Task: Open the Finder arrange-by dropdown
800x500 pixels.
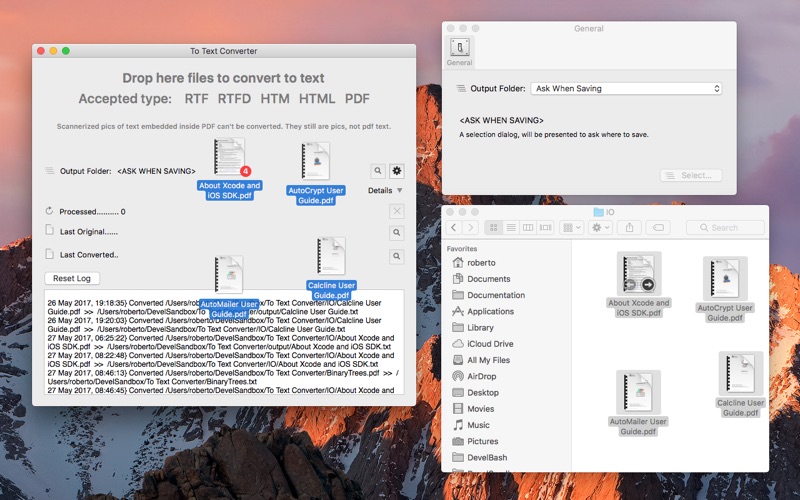Action: click(x=572, y=228)
